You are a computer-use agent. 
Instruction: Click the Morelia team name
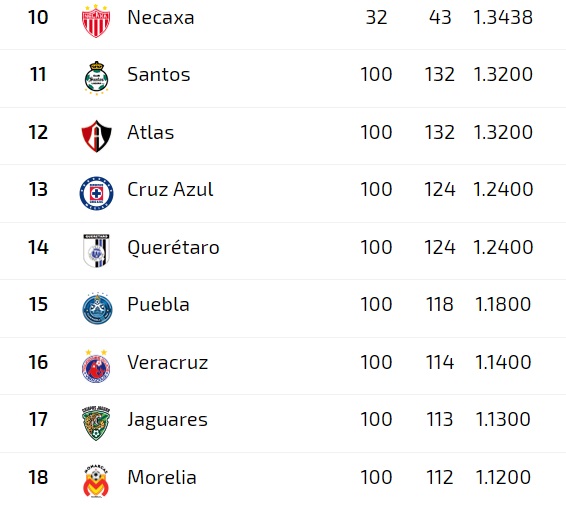(162, 477)
